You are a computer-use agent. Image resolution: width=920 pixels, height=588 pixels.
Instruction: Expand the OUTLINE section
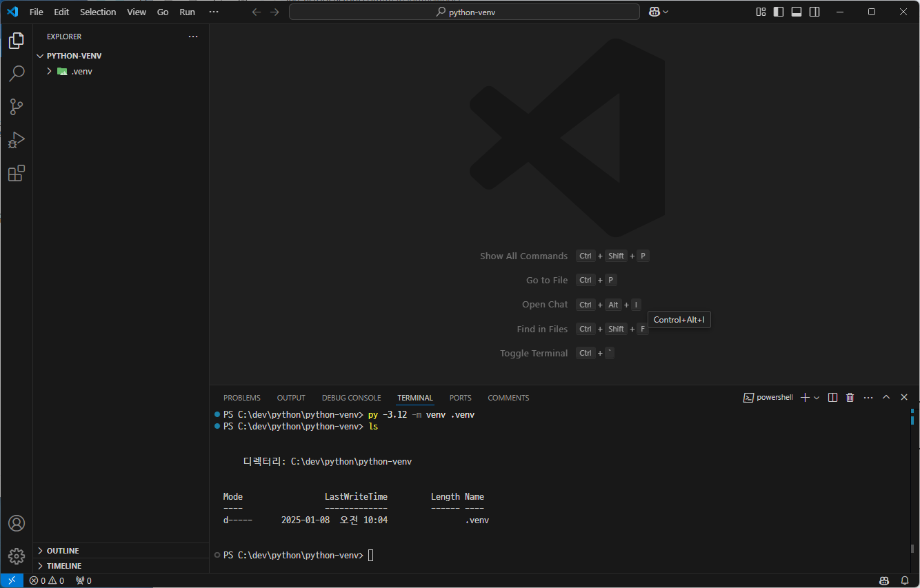click(x=62, y=551)
